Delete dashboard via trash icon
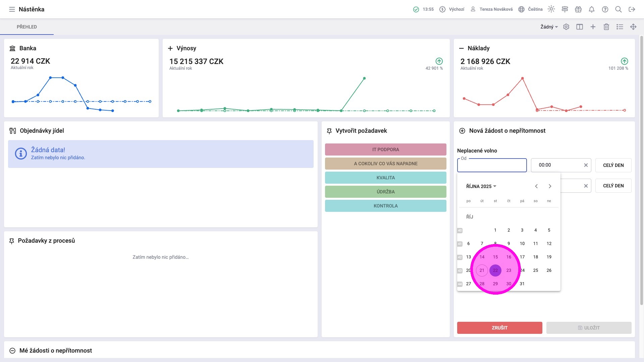644x362 pixels. coord(606,27)
